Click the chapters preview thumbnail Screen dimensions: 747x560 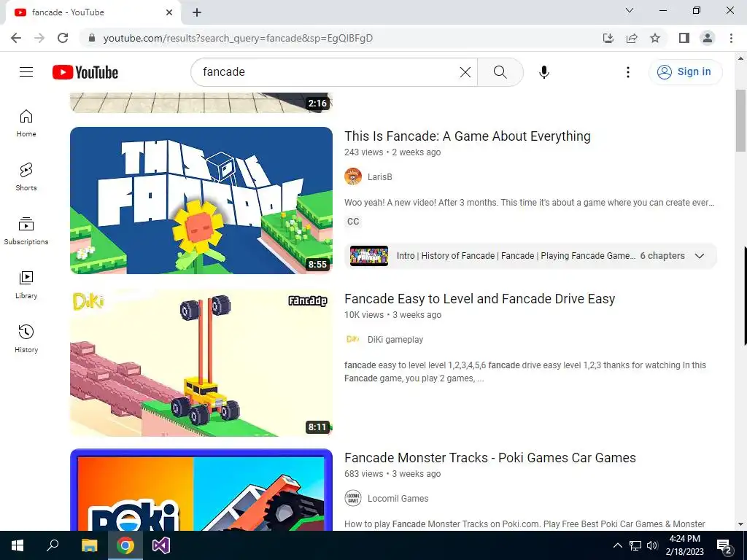[368, 256]
